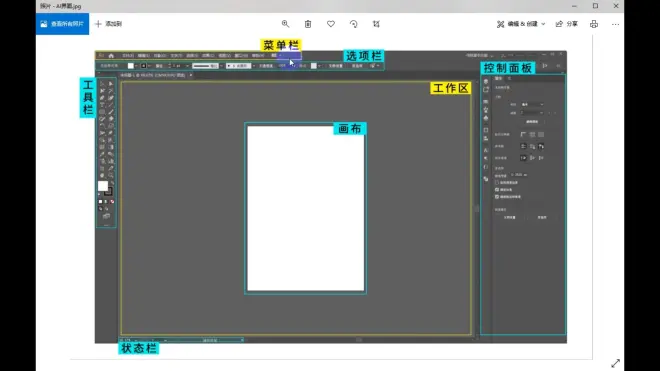Rotate the photo with the rotate icon
This screenshot has height=371, width=660.
pyautogui.click(x=354, y=24)
